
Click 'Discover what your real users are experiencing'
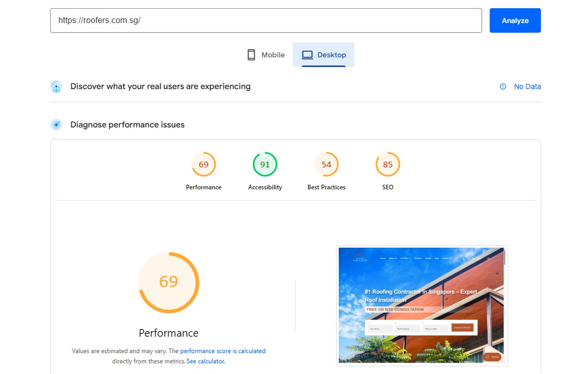click(x=161, y=86)
